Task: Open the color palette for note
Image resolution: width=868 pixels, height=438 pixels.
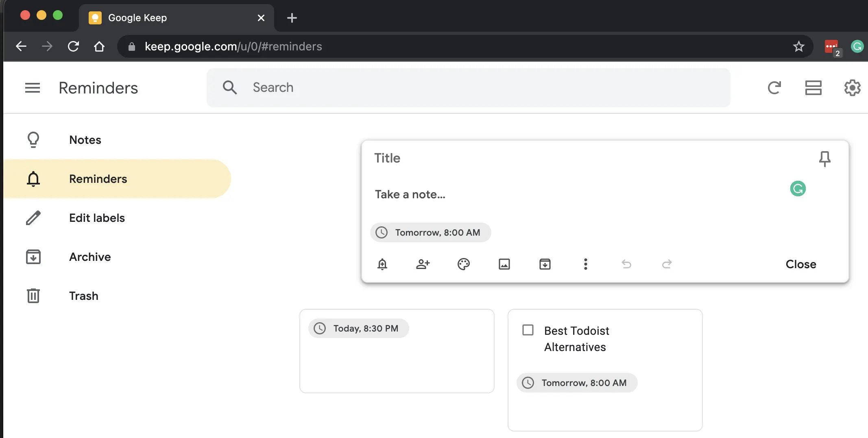Action: [464, 264]
